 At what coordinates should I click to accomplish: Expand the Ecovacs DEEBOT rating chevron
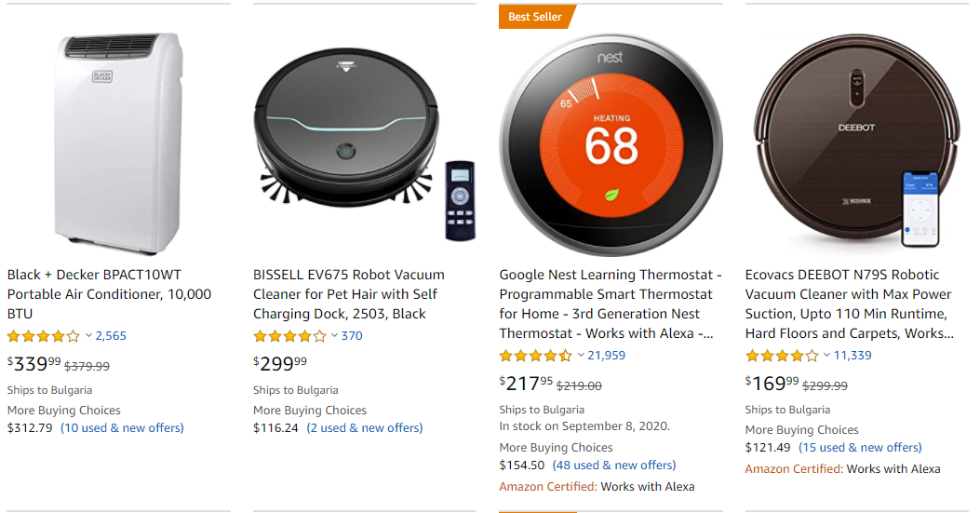(x=826, y=356)
